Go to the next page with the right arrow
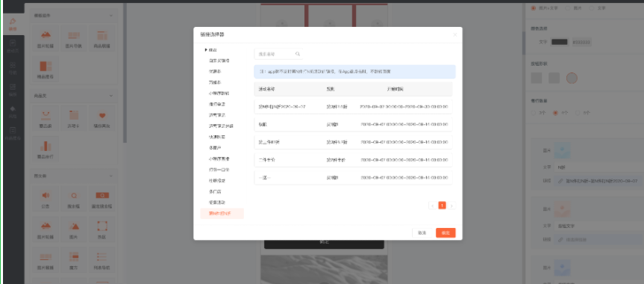This screenshot has width=644, height=284. 451,206
